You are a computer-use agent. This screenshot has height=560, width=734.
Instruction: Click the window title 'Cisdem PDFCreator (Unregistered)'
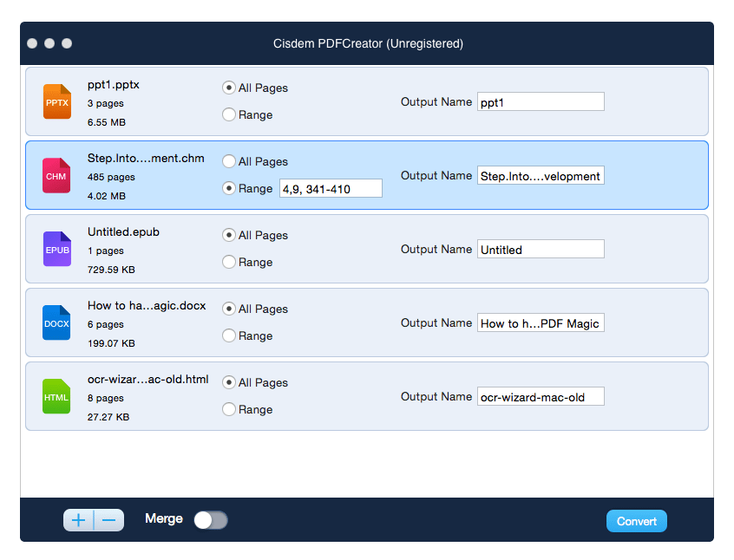pos(368,43)
